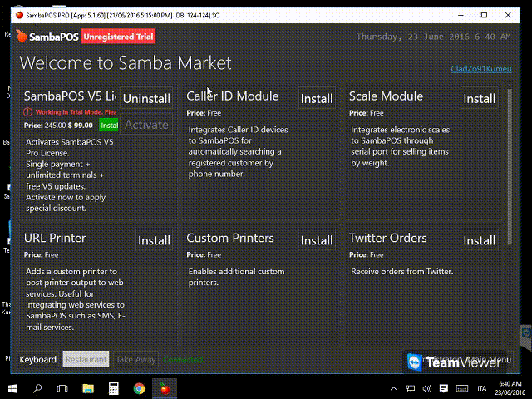Click the Unregistered Trial badge

(x=118, y=37)
